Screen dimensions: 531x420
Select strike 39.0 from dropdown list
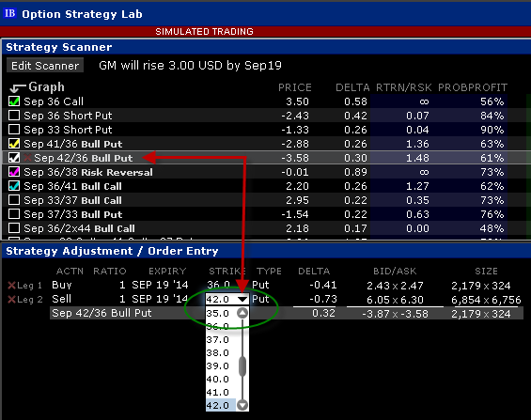[x=218, y=366]
